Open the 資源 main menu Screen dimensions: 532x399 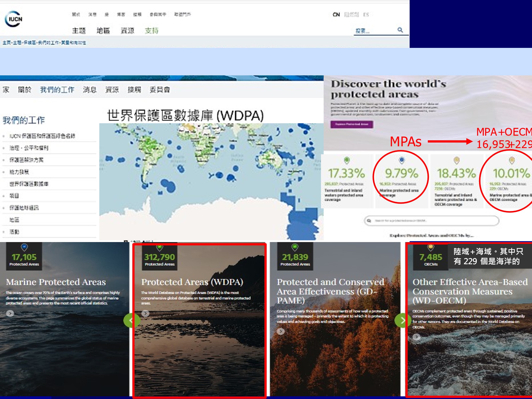[127, 31]
